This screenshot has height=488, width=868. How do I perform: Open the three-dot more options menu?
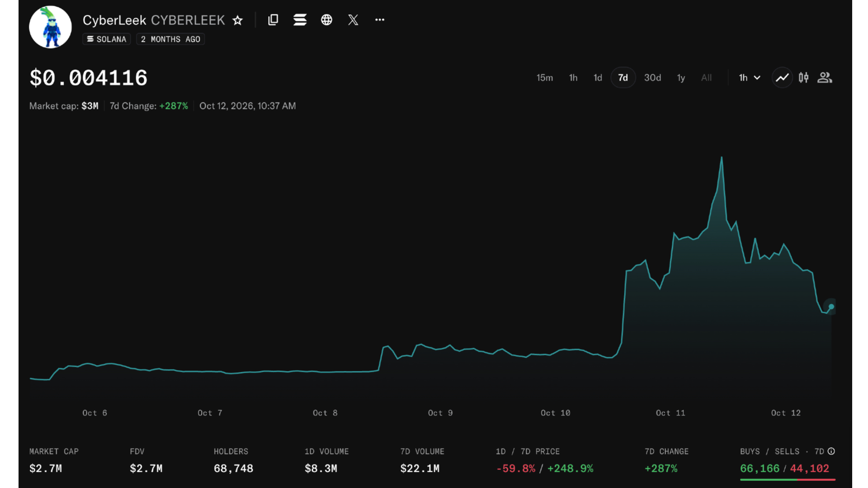click(380, 20)
